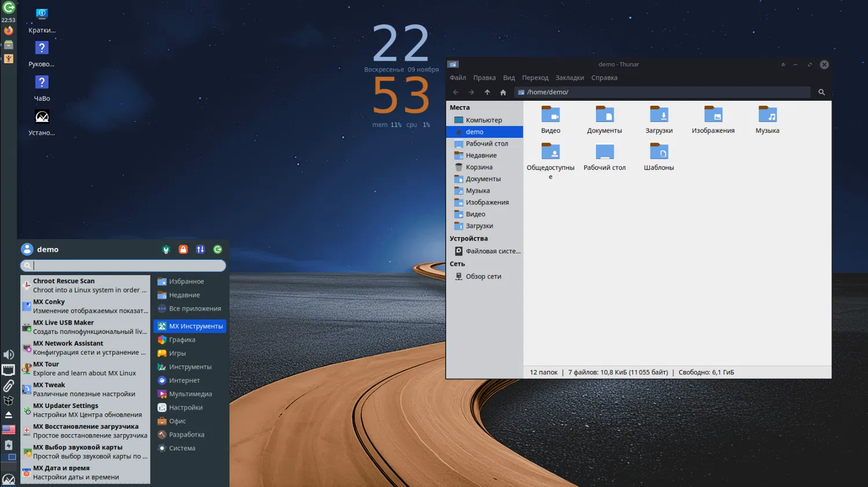Click the US keyboard layout flag
868x487 pixels.
[8, 430]
